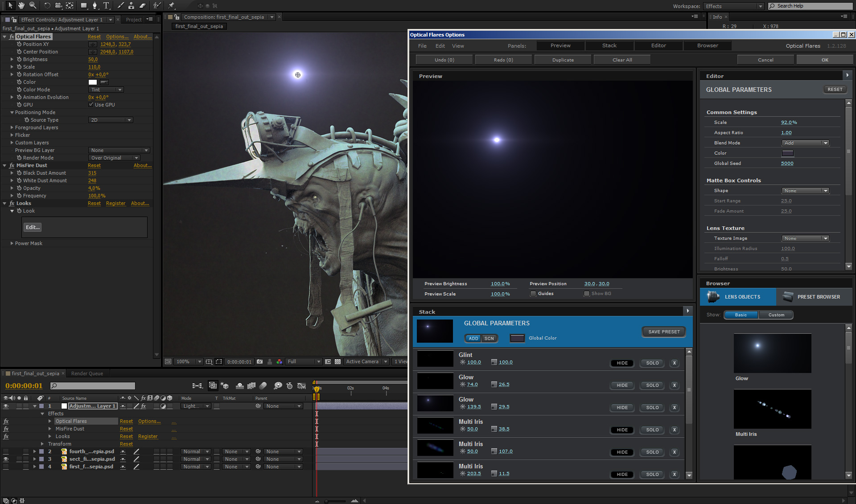
Task: Switch to the Render Queue tab
Action: 87,373
